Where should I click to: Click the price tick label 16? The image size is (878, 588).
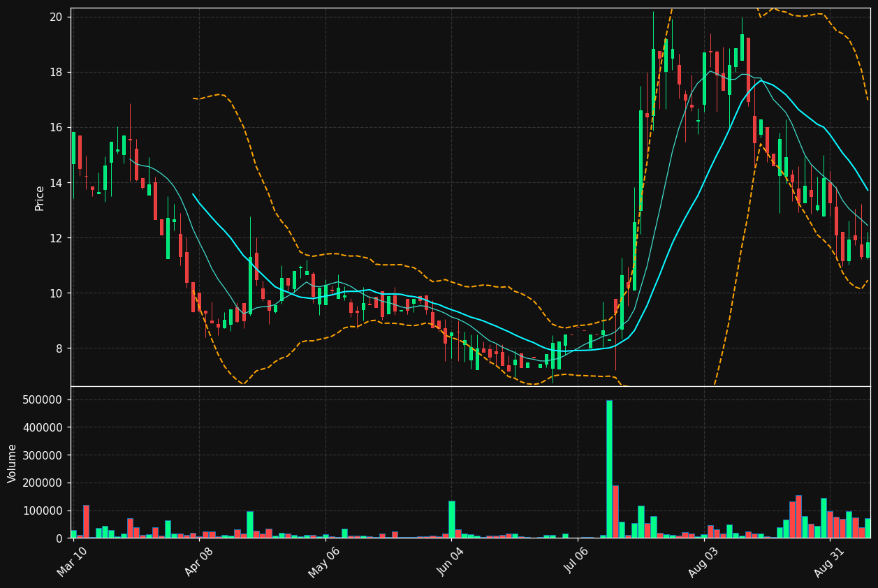[57, 127]
